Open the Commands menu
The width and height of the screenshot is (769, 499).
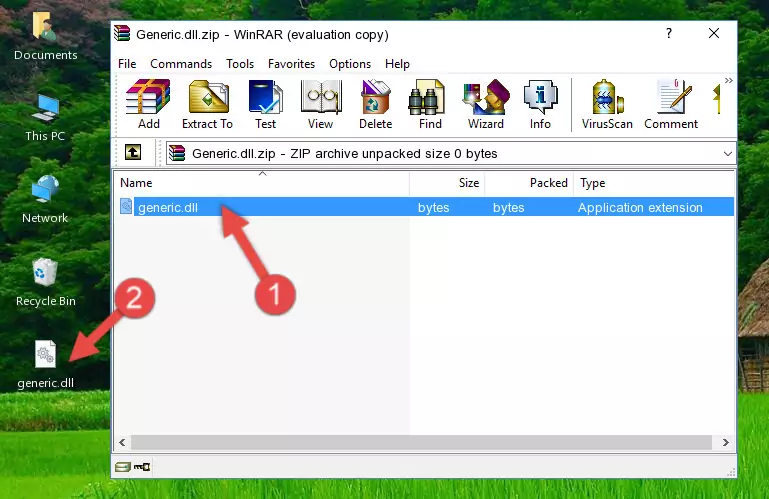tap(181, 64)
